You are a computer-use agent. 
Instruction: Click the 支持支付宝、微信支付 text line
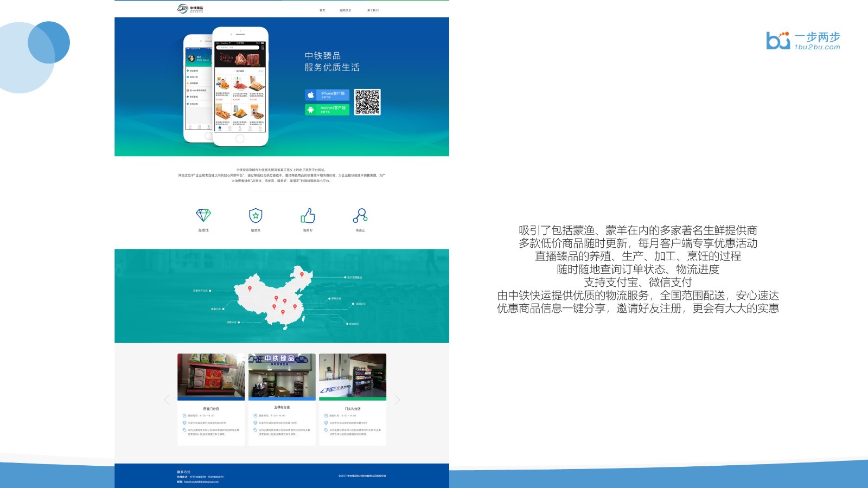[638, 282]
